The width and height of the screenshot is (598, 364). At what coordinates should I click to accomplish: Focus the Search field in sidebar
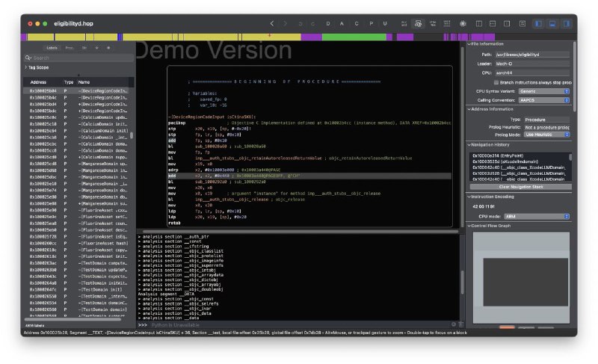(78, 58)
